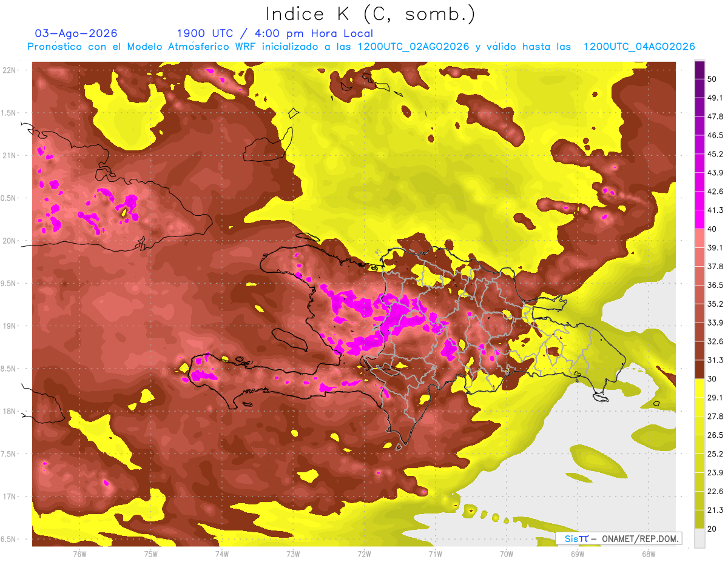This screenshot has height=562, width=728.
Task: Click the "69W" longitude label
Action: click(x=577, y=554)
